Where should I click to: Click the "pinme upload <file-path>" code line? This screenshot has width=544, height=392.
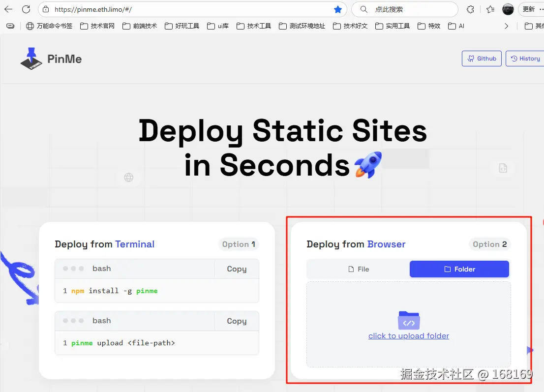click(x=123, y=343)
